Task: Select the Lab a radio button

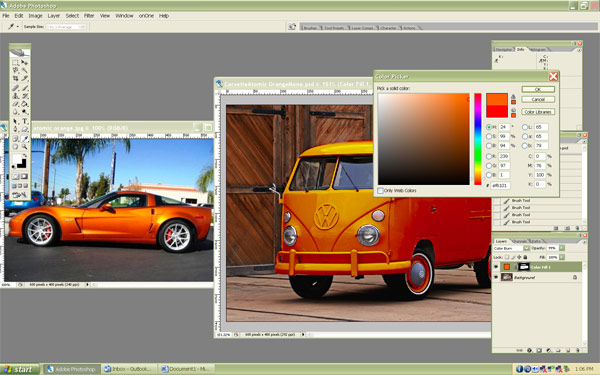Action: coord(525,136)
